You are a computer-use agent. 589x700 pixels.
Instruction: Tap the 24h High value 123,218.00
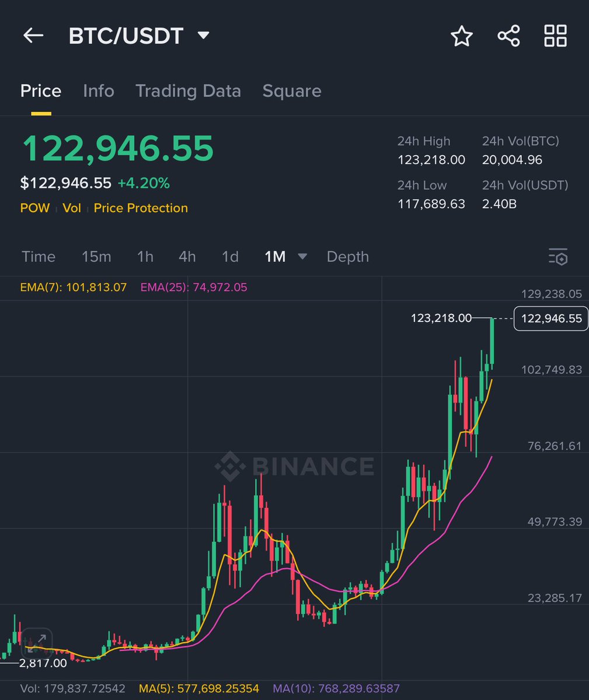pyautogui.click(x=431, y=160)
